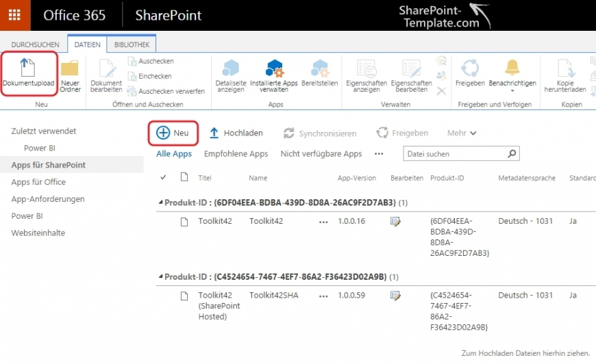The image size is (596, 364).
Task: Expand the Mehr dropdown menu
Action: (x=462, y=133)
